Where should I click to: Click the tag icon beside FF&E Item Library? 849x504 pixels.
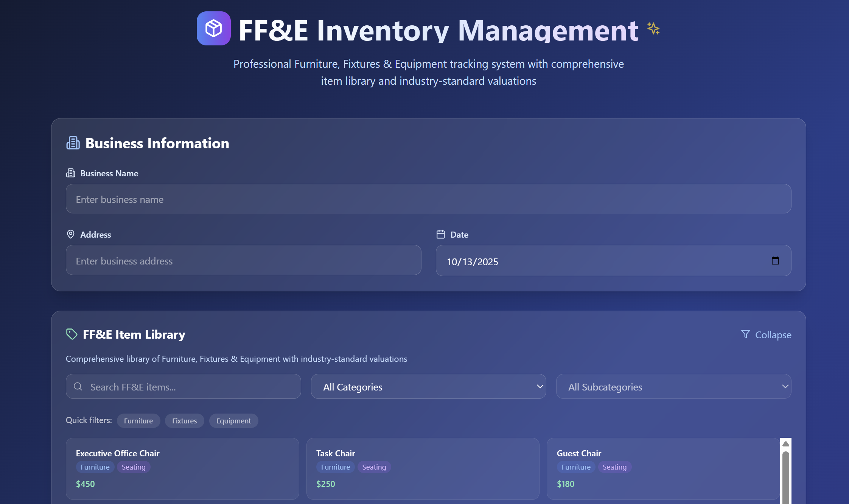(x=72, y=334)
